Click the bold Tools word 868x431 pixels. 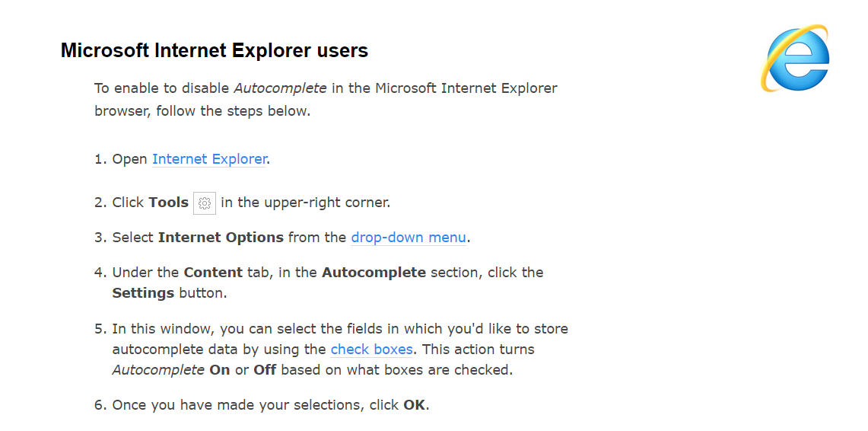(168, 203)
